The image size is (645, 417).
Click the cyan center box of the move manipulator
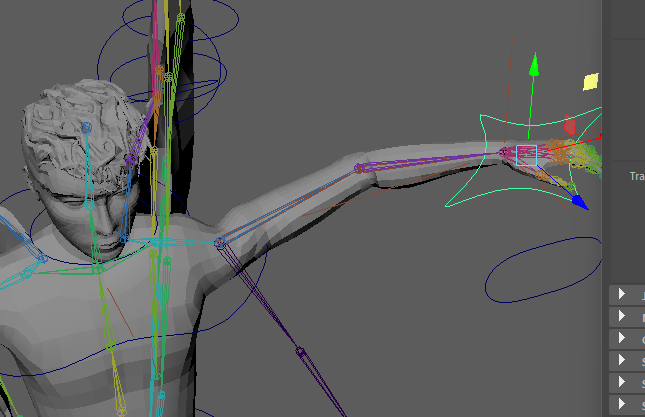(527, 155)
